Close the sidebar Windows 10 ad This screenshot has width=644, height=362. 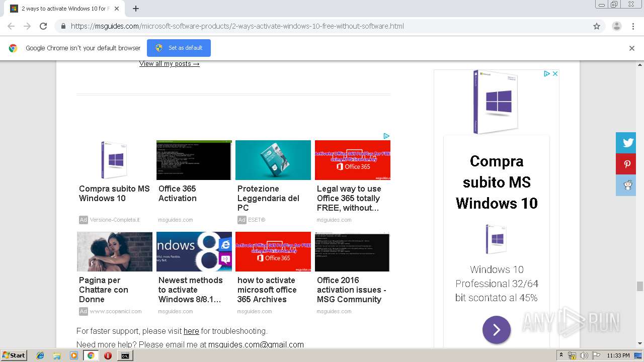pyautogui.click(x=555, y=73)
